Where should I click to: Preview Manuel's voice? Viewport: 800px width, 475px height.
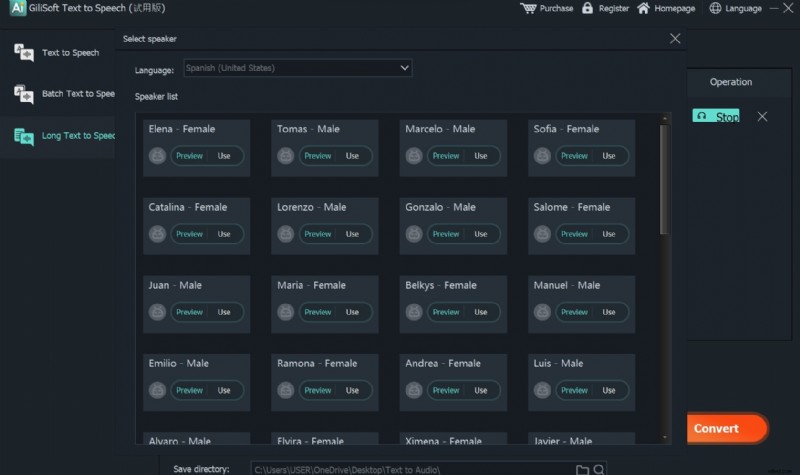(574, 312)
